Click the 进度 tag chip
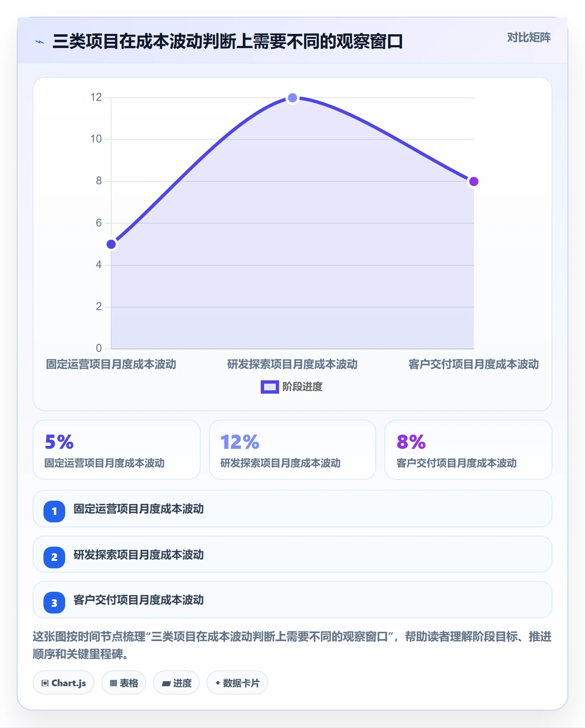This screenshot has width=585, height=728. [176, 683]
